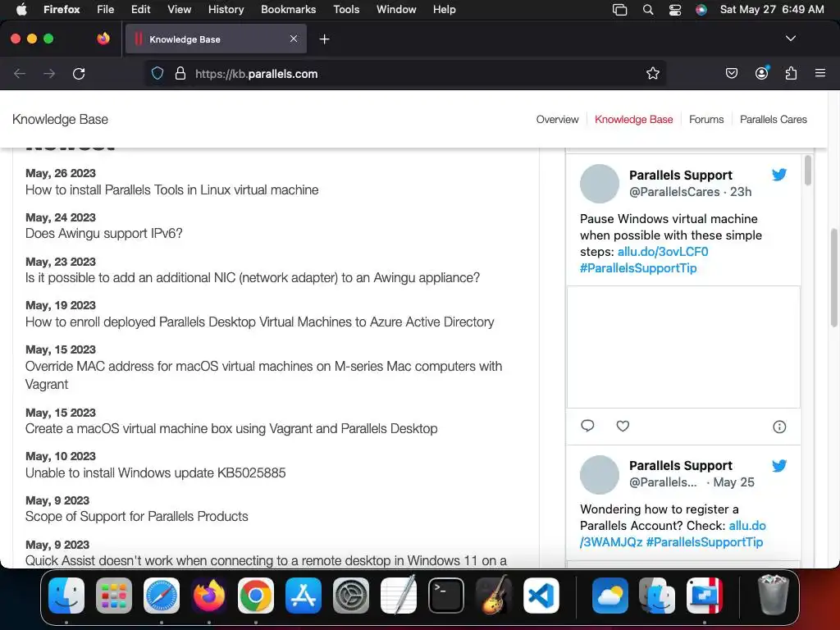
Task: Open the App Store from the Dock
Action: [x=304, y=596]
